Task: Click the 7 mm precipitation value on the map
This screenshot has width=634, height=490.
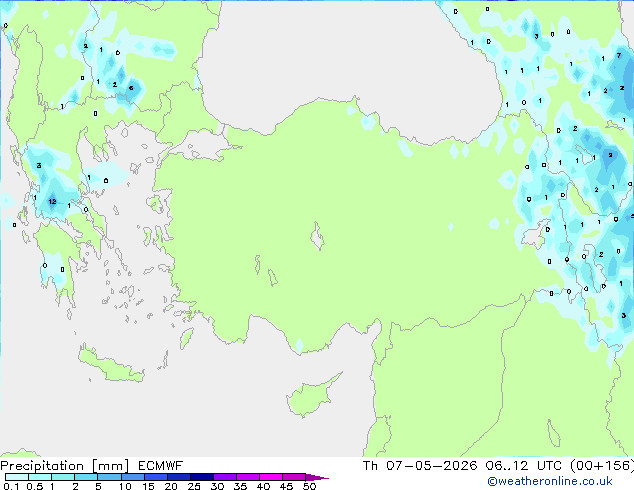Action: pyautogui.click(x=619, y=55)
